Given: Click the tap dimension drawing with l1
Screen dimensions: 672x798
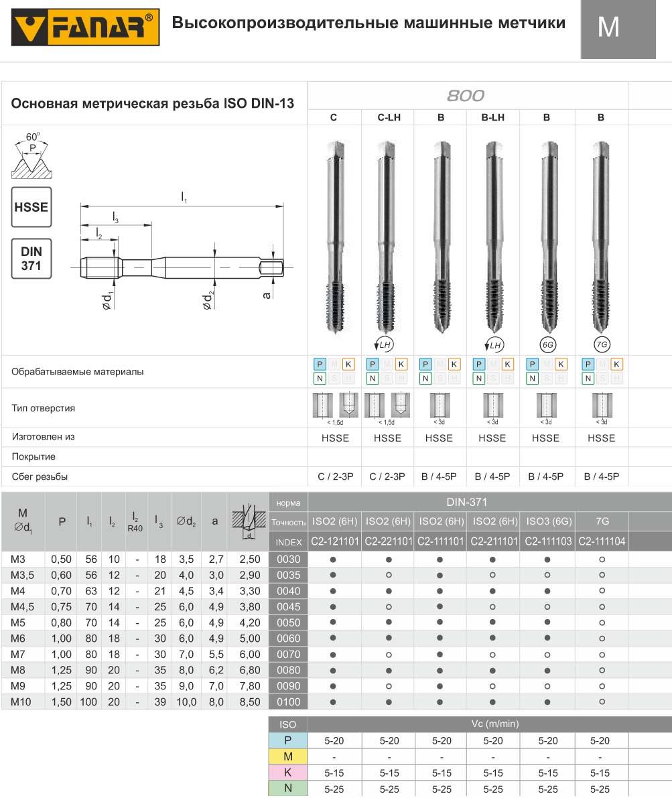Looking at the screenshot, I should coord(182,251).
